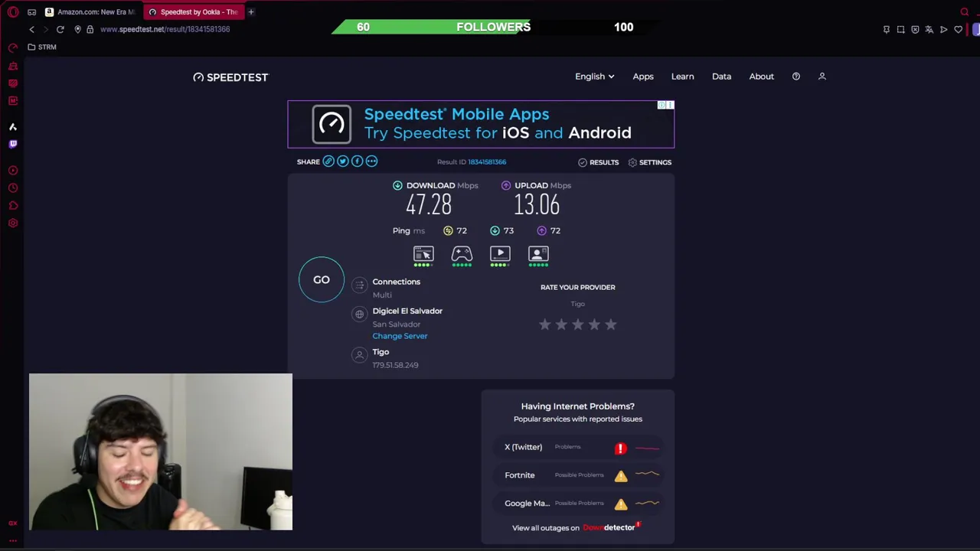The width and height of the screenshot is (980, 551).
Task: Open History from the sidebar clock icon
Action: point(13,187)
